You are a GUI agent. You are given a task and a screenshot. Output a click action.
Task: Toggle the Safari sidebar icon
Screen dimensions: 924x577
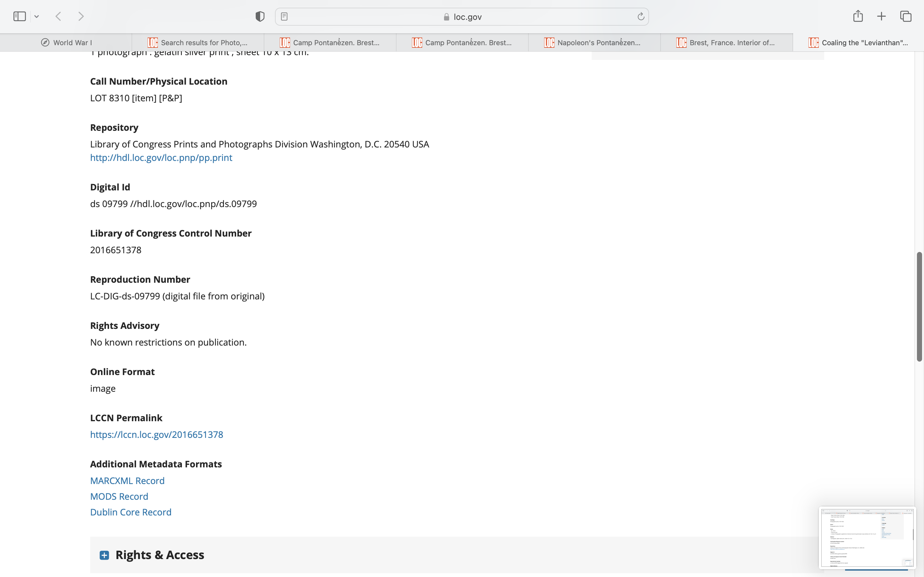click(20, 16)
